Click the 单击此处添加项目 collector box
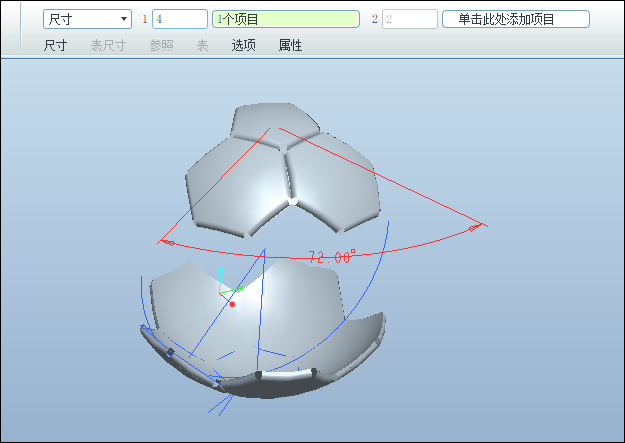Viewport: 625px width, 443px height. tap(516, 19)
